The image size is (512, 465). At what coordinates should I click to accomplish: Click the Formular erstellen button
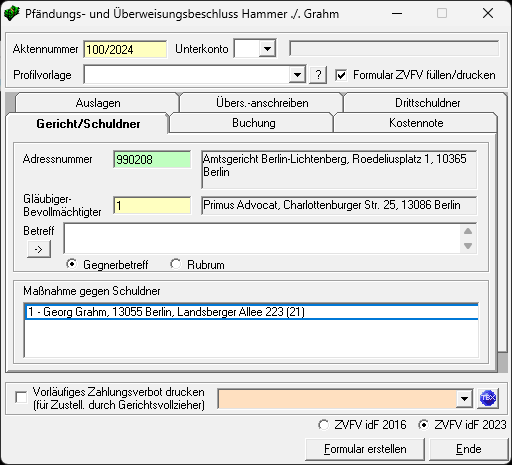tap(365, 449)
